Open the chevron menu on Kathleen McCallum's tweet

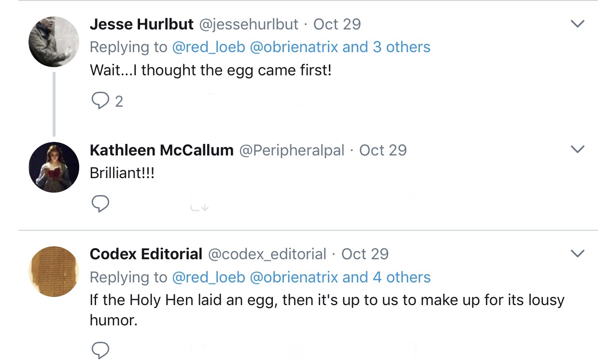[x=578, y=150]
